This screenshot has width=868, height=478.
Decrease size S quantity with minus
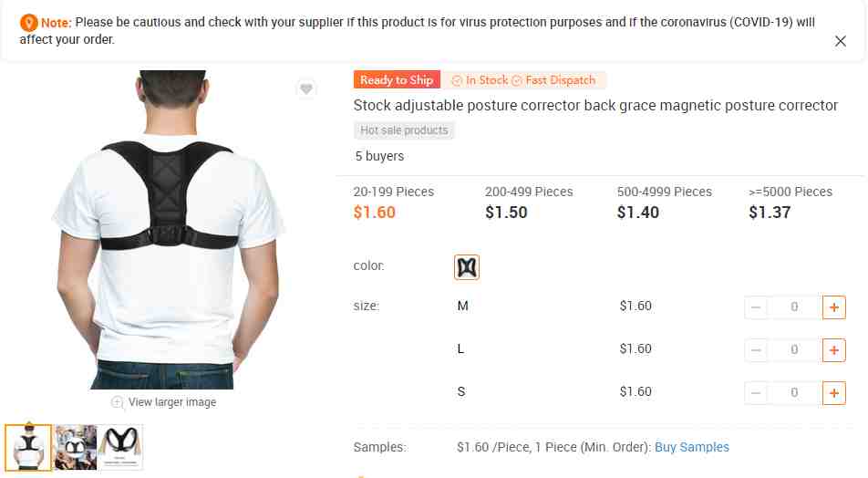(x=756, y=392)
